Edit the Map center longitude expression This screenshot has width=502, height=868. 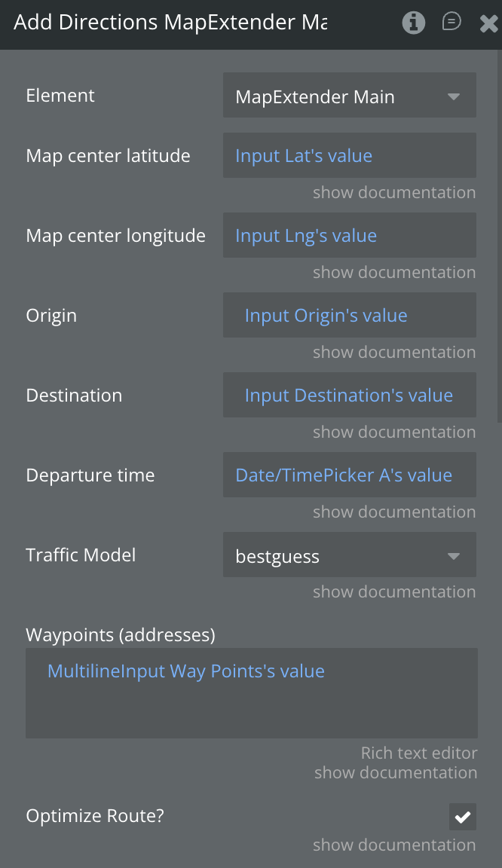349,236
